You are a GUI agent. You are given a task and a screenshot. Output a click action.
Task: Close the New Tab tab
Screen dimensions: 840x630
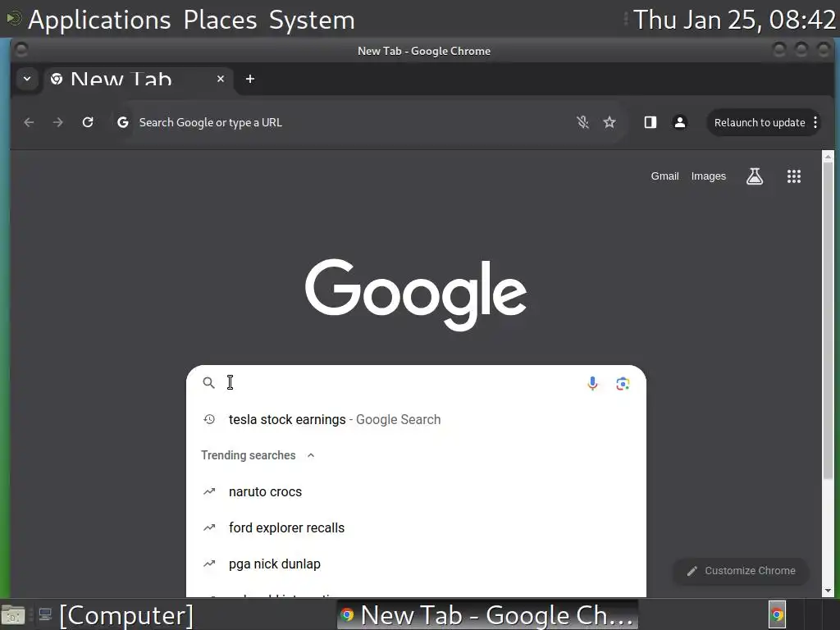[220, 79]
